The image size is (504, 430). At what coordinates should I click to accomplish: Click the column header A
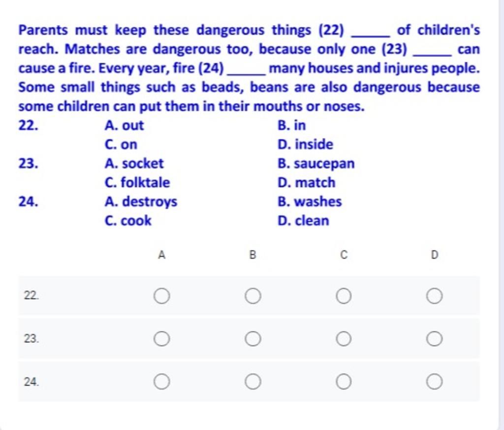161,255
